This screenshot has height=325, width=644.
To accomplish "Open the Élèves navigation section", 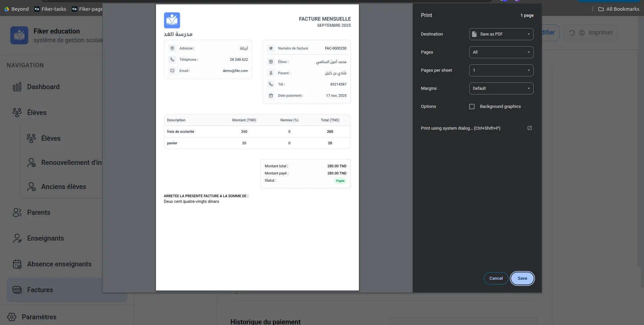I will pyautogui.click(x=37, y=113).
